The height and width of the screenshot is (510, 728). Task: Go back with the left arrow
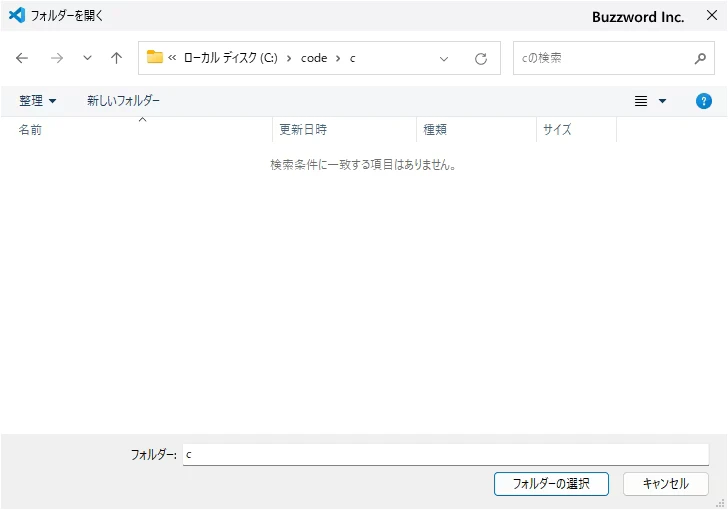[22, 58]
